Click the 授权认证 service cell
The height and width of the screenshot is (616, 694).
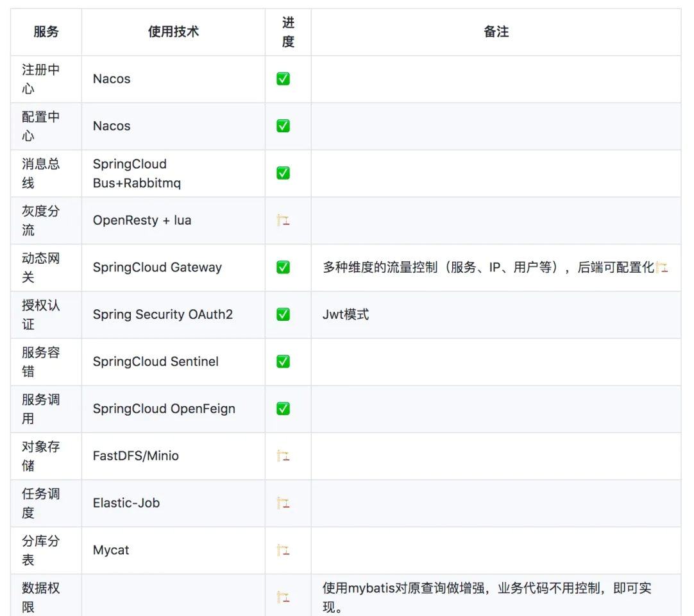click(x=46, y=315)
